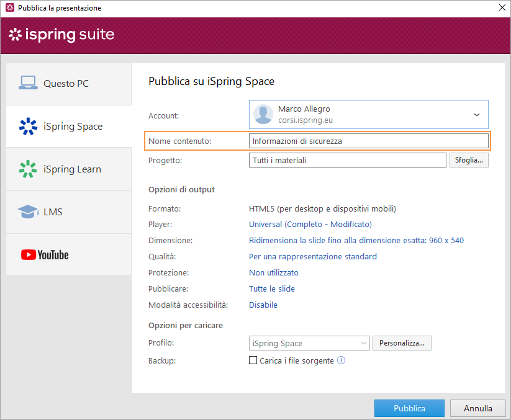Open the Universal (Completo - Modificato) player link
Viewport: 511px width, 420px height.
310,224
